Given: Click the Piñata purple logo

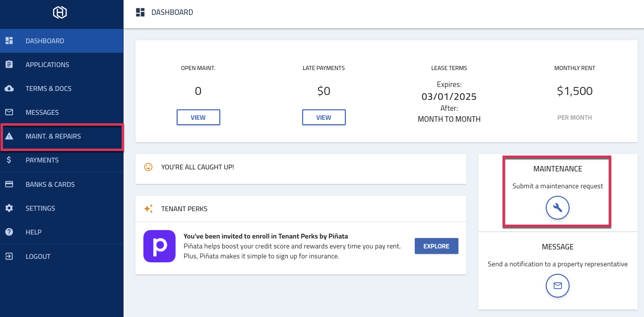Looking at the screenshot, I should tap(159, 246).
